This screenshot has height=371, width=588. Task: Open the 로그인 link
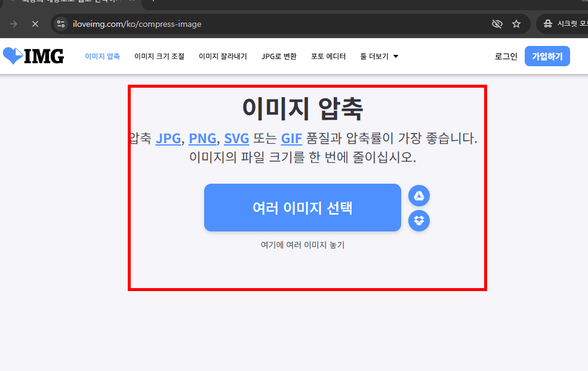coord(505,56)
